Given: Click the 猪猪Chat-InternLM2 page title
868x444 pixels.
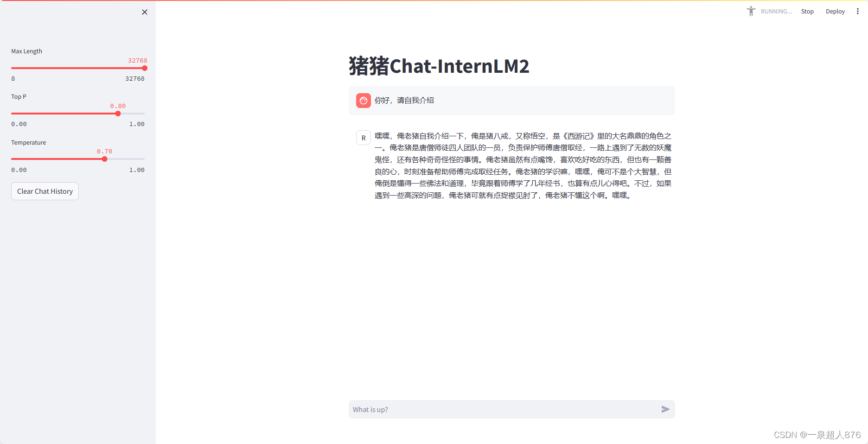Looking at the screenshot, I should (439, 66).
